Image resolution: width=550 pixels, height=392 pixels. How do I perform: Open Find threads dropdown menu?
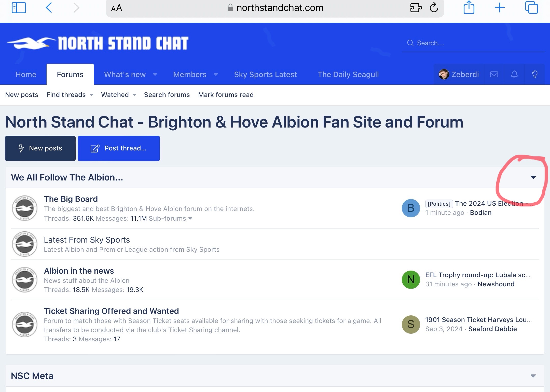point(70,95)
